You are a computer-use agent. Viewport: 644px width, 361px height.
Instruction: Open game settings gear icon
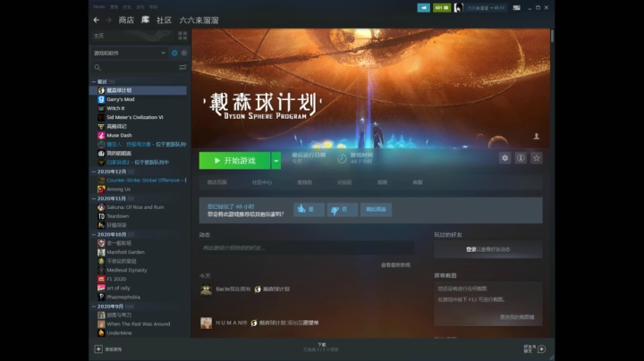coord(504,158)
